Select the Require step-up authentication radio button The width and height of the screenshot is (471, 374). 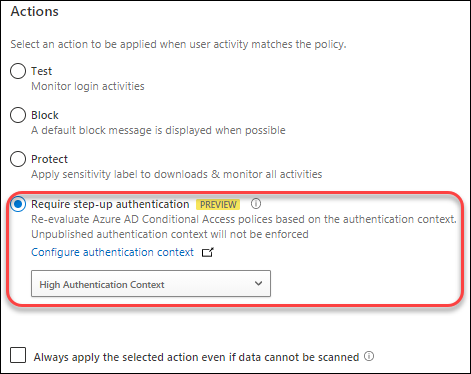point(18,204)
